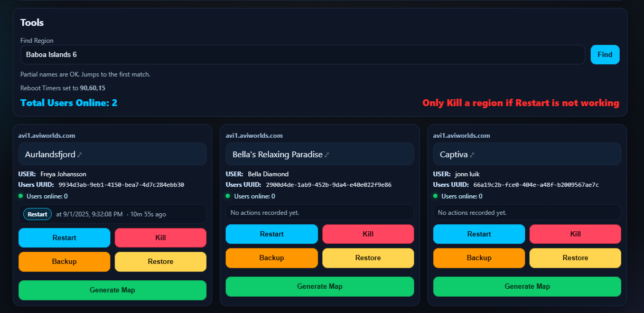The width and height of the screenshot is (644, 313).
Task: Back up the Aurlandsfjord region
Action: click(64, 261)
